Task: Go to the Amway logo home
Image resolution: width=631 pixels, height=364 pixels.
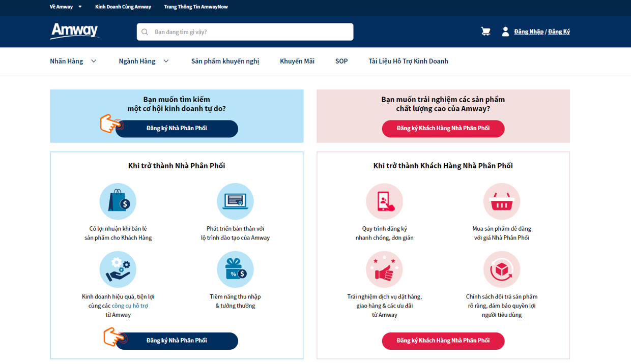Action: (74, 31)
